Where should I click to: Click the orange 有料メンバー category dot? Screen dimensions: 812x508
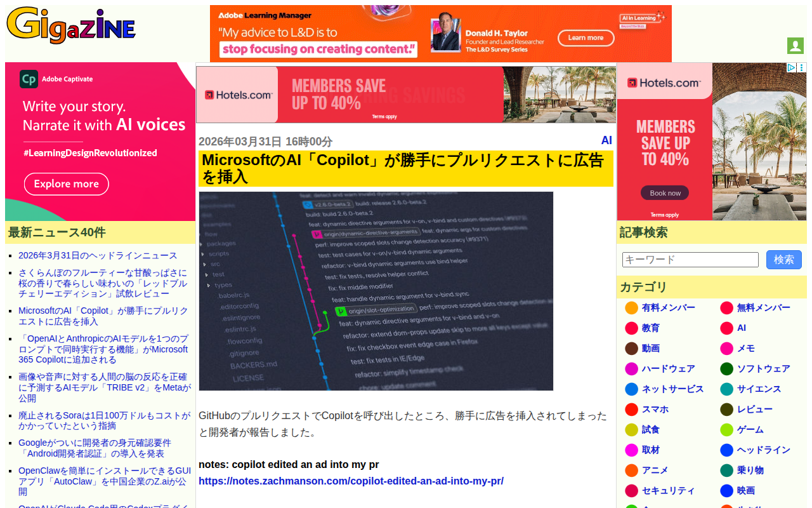click(x=631, y=308)
